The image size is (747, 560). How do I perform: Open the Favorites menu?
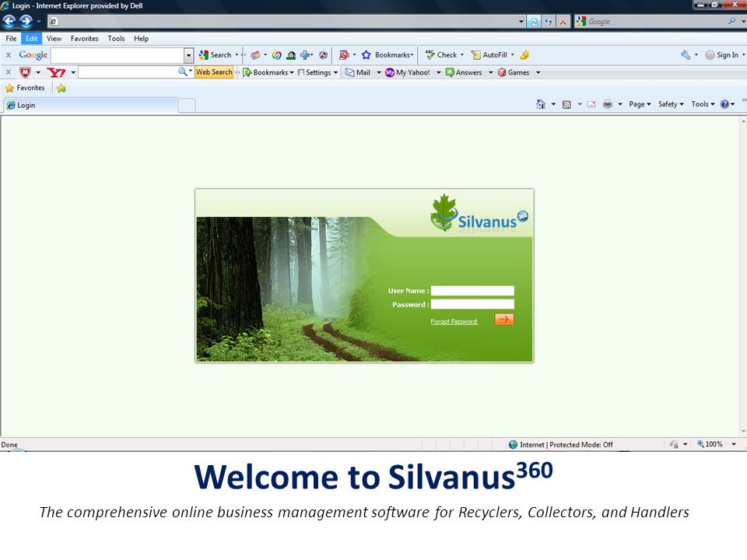click(x=84, y=39)
